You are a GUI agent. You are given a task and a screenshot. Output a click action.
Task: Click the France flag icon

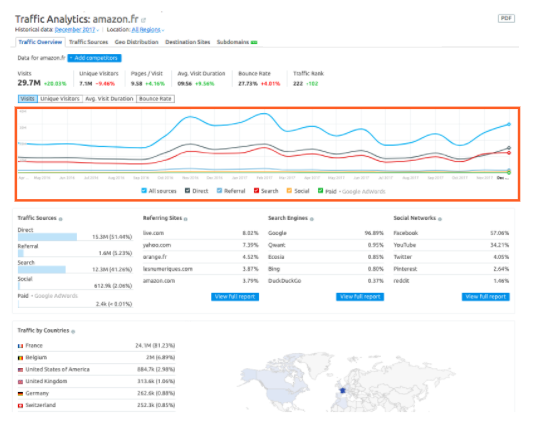[x=20, y=346]
